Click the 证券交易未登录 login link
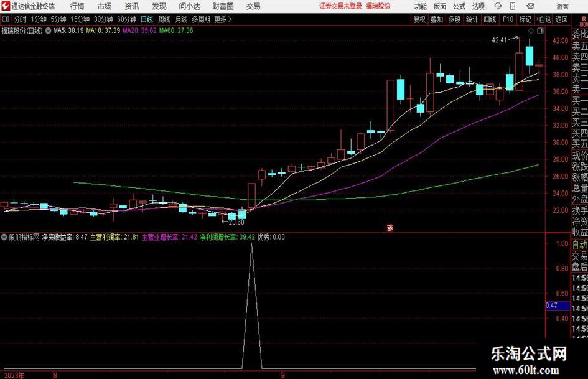The height and width of the screenshot is (379, 588). [340, 6]
